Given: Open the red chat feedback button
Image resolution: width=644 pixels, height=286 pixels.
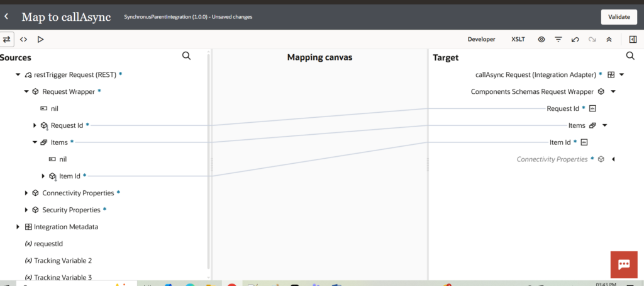Looking at the screenshot, I should point(624,264).
